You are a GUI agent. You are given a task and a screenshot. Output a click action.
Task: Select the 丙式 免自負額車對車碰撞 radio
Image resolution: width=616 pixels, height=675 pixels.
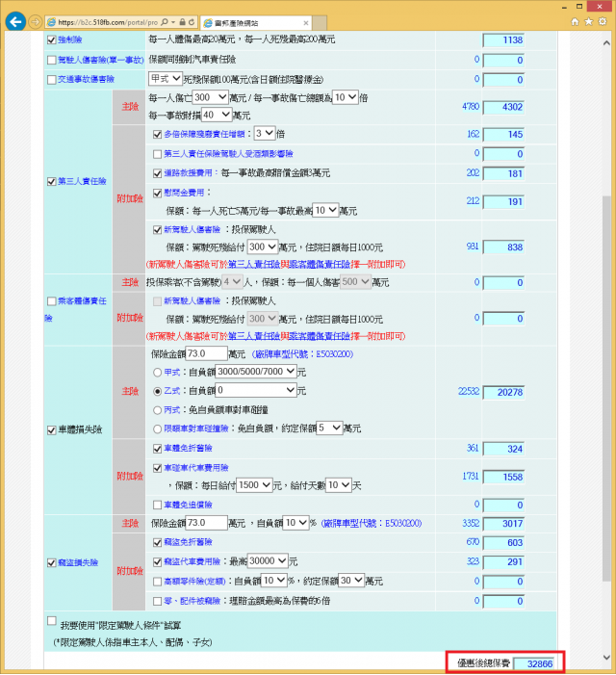click(x=158, y=410)
